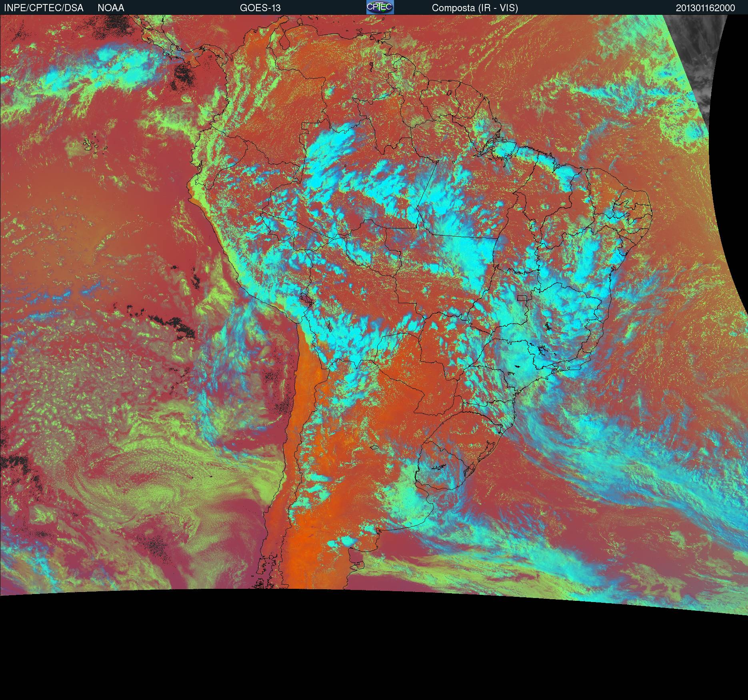Click the INPE/CPTEC/DSA header text
The width and height of the screenshot is (748, 700).
coord(44,8)
